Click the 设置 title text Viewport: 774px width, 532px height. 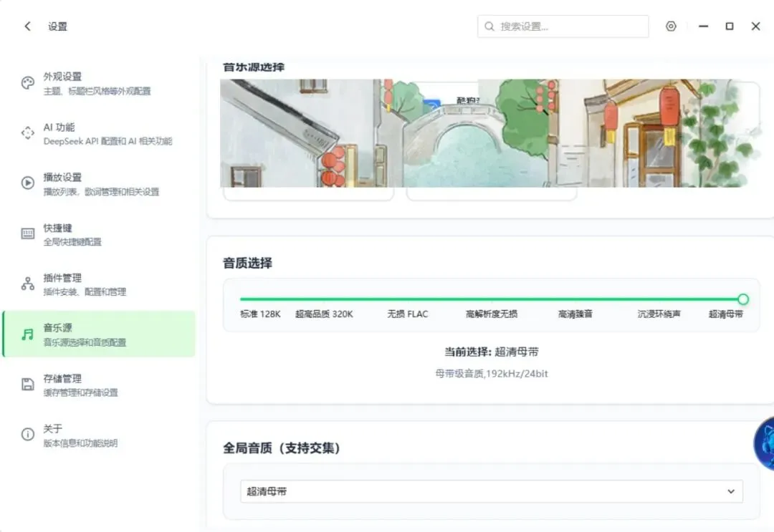(x=58, y=26)
